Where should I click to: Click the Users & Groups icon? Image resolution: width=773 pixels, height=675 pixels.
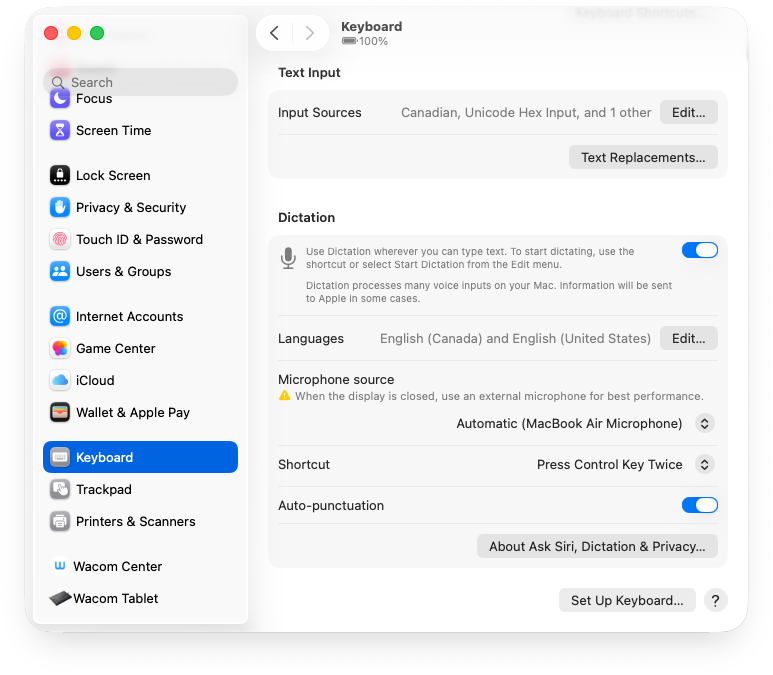click(60, 271)
